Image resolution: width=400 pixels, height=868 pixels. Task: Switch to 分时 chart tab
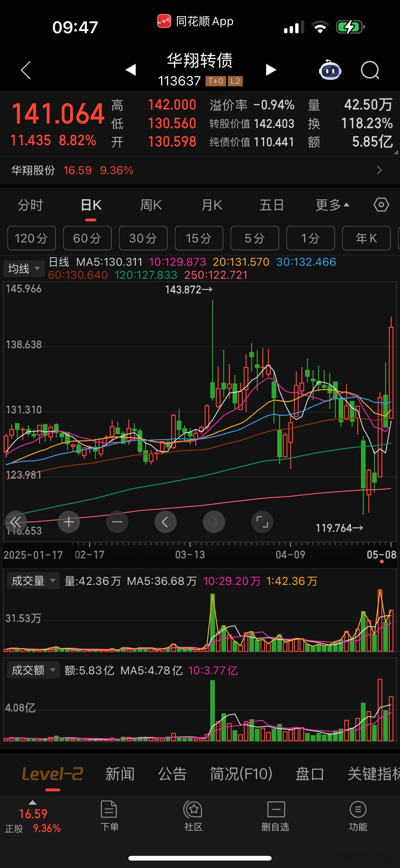[x=30, y=205]
